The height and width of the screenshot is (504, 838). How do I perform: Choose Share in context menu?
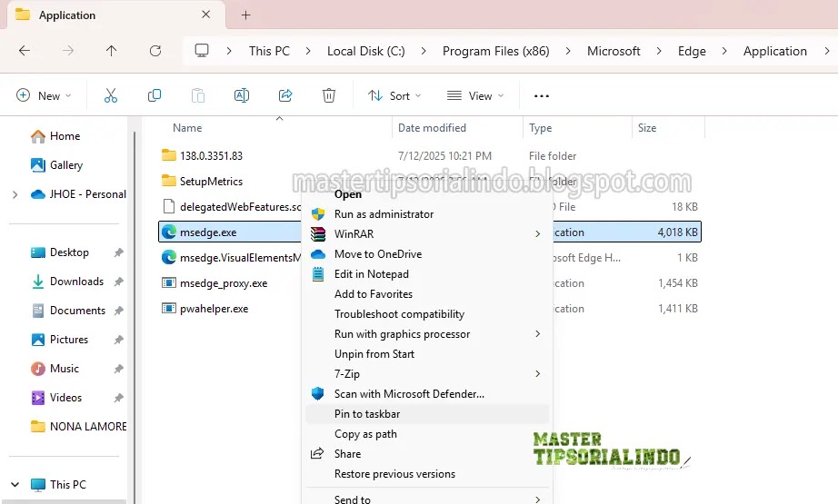427,454
